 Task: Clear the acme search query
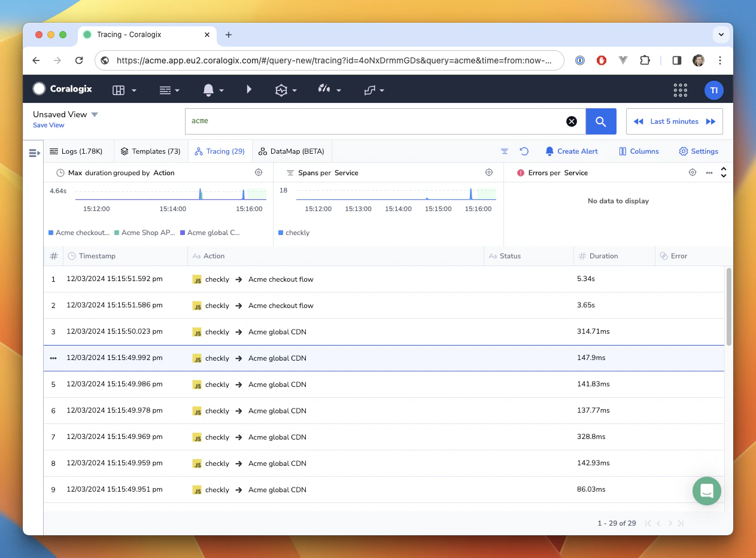[x=572, y=121]
